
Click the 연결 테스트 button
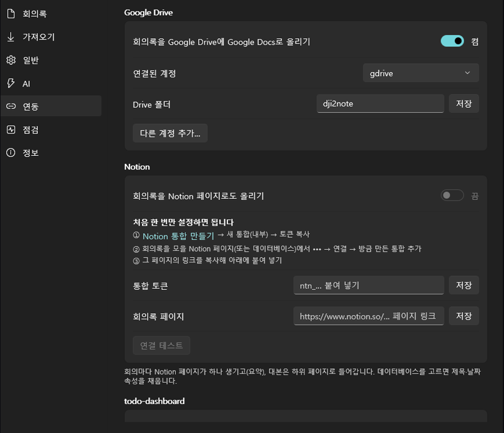tap(162, 345)
